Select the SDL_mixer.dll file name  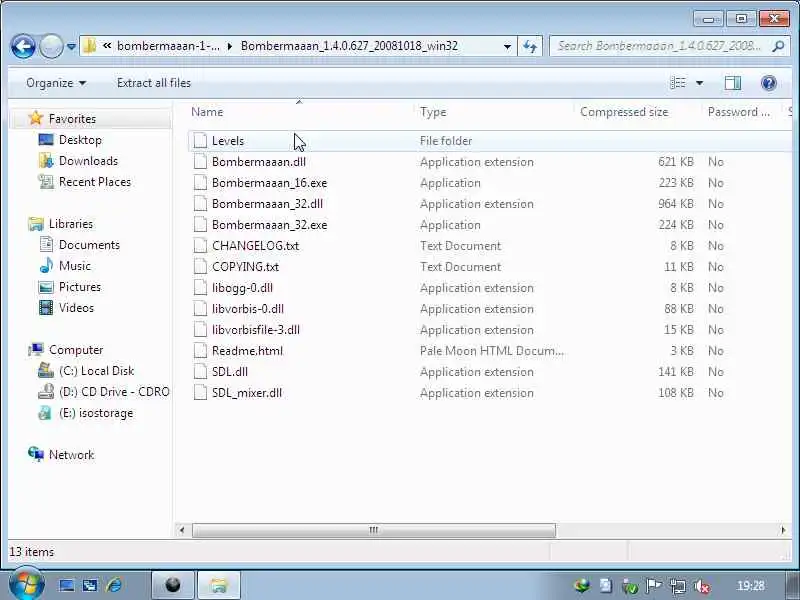pyautogui.click(x=247, y=393)
